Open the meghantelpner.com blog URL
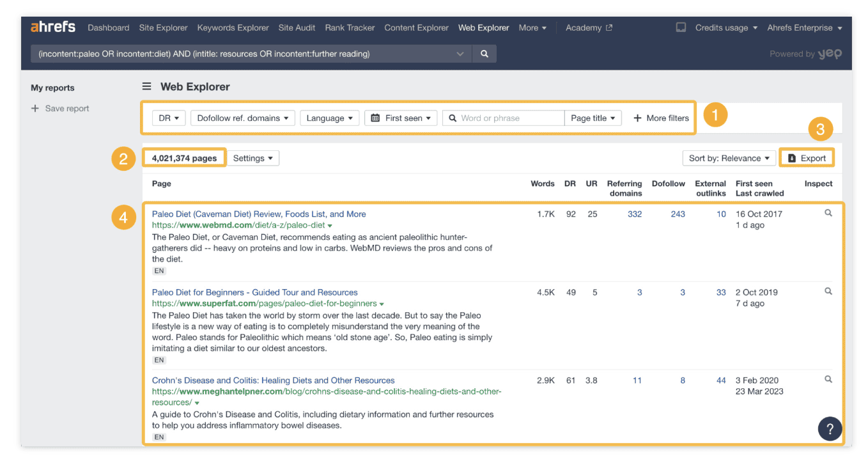Screen dimensions: 868x463 [x=327, y=396]
